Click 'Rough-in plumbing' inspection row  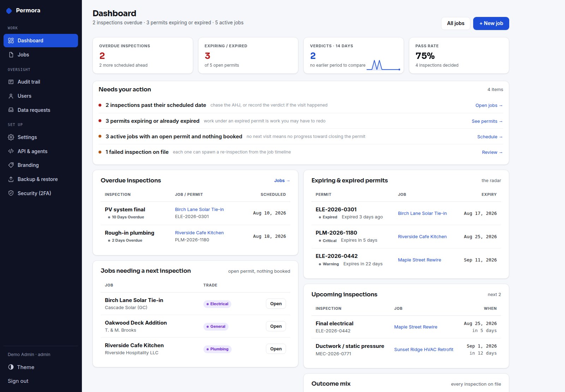pos(195,236)
